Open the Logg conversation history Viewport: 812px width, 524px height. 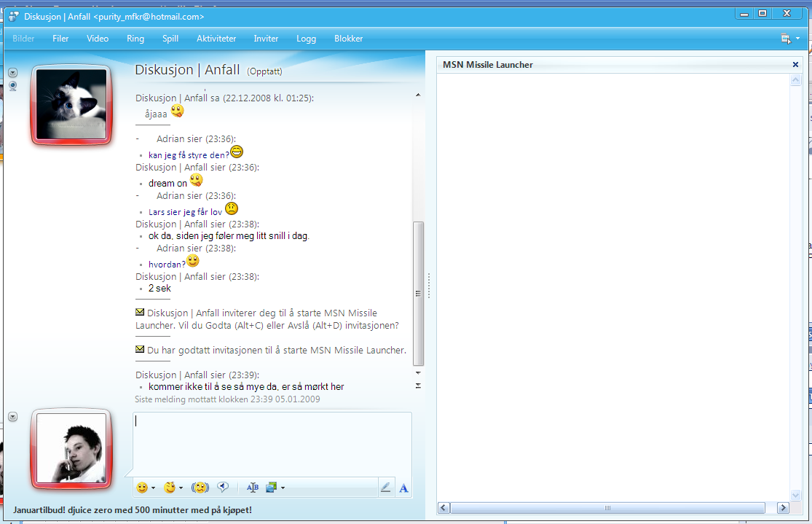[x=306, y=39]
